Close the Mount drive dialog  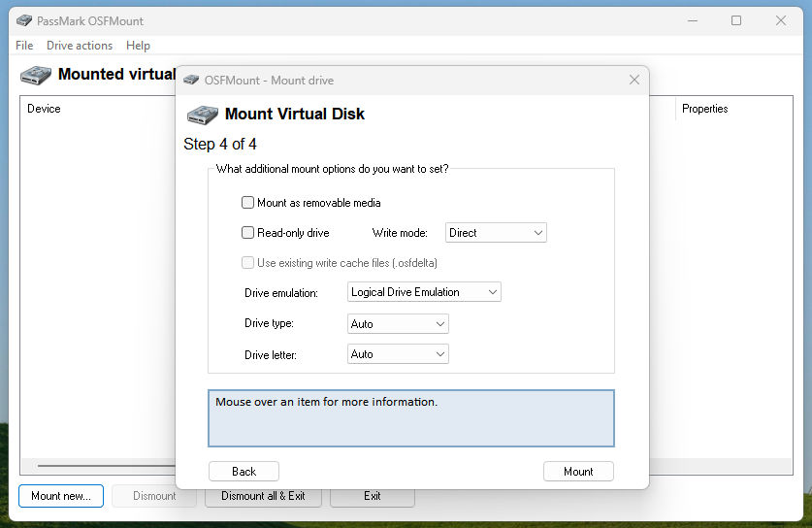(634, 80)
